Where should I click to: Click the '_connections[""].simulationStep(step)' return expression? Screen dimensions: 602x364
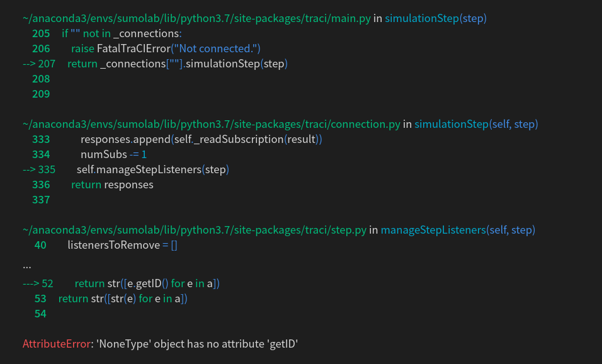click(194, 64)
